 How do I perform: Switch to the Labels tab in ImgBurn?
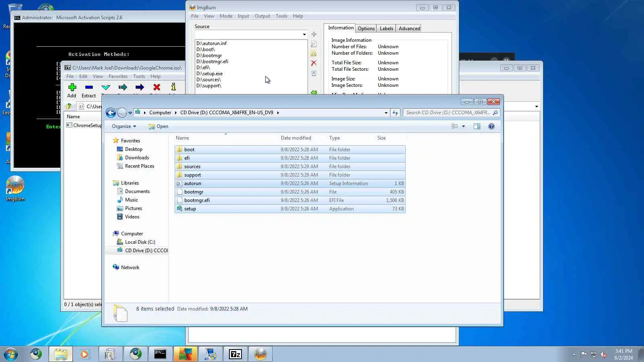(386, 29)
